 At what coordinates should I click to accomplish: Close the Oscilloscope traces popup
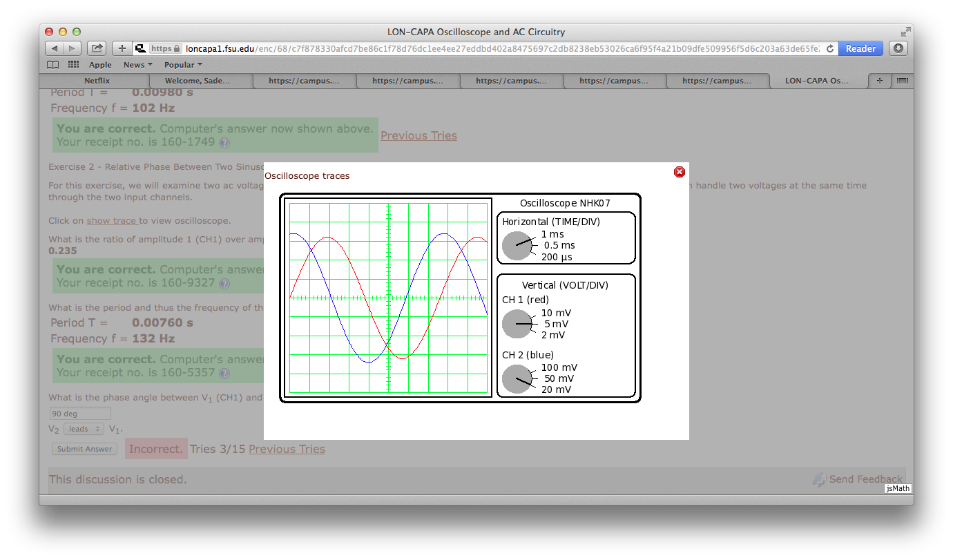pyautogui.click(x=680, y=172)
